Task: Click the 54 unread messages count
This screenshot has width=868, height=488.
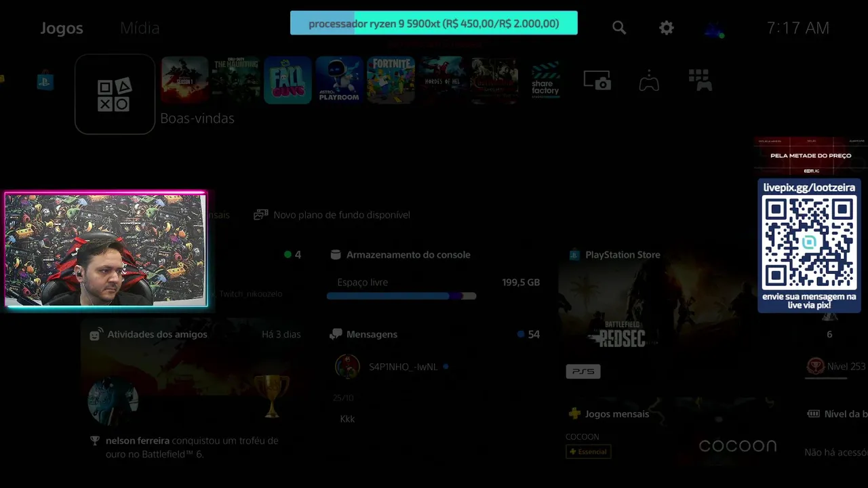Action: point(534,334)
